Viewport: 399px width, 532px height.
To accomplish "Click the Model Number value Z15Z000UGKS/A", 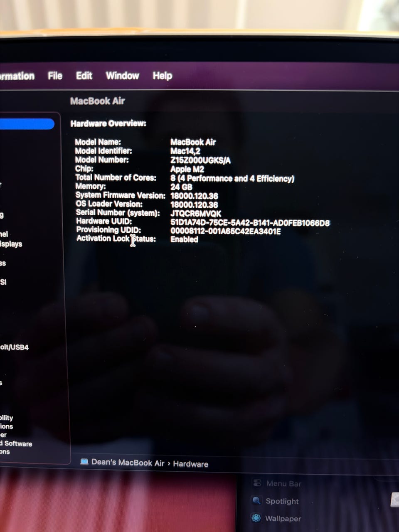I will [200, 160].
